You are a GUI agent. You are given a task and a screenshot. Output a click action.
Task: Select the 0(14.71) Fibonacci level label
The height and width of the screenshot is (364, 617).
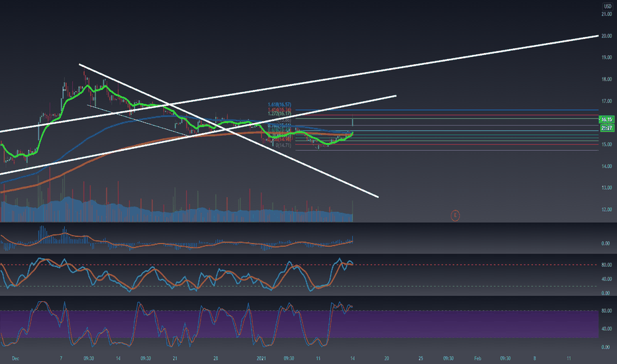283,145
